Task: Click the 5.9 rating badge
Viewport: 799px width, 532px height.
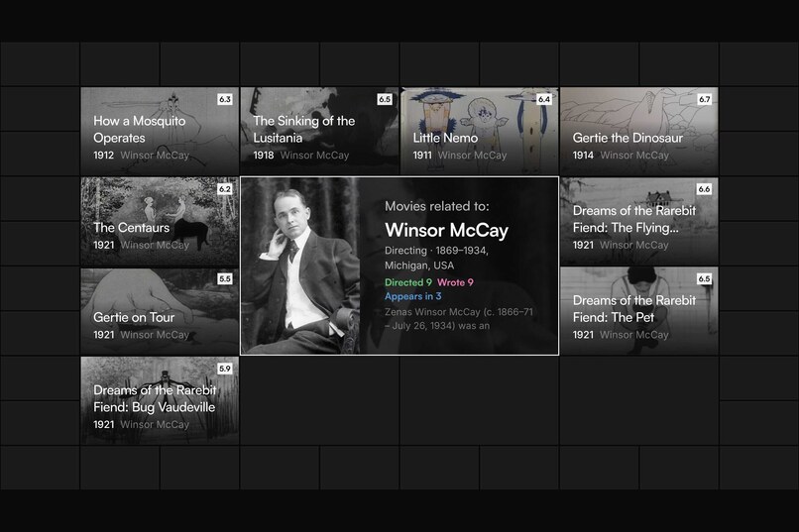Action: pyautogui.click(x=225, y=369)
